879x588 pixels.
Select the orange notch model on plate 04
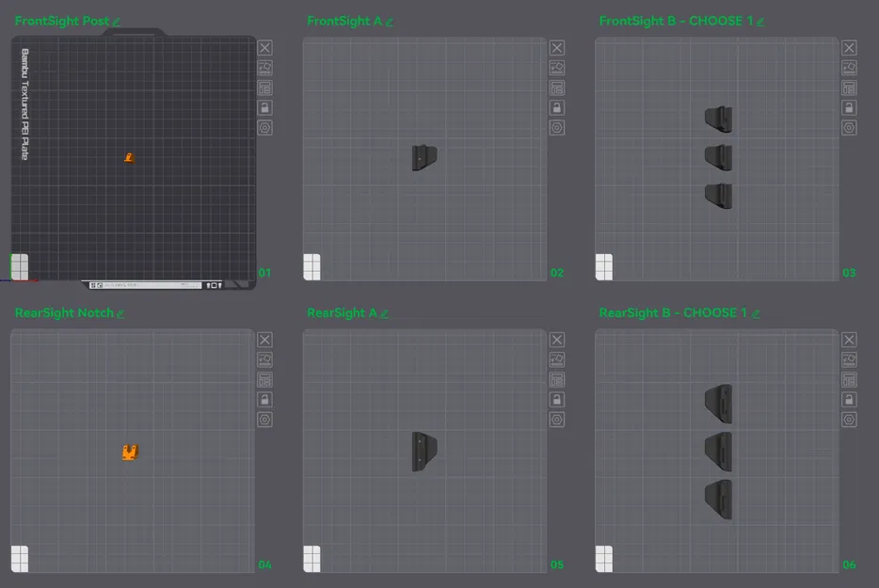pyautogui.click(x=130, y=453)
